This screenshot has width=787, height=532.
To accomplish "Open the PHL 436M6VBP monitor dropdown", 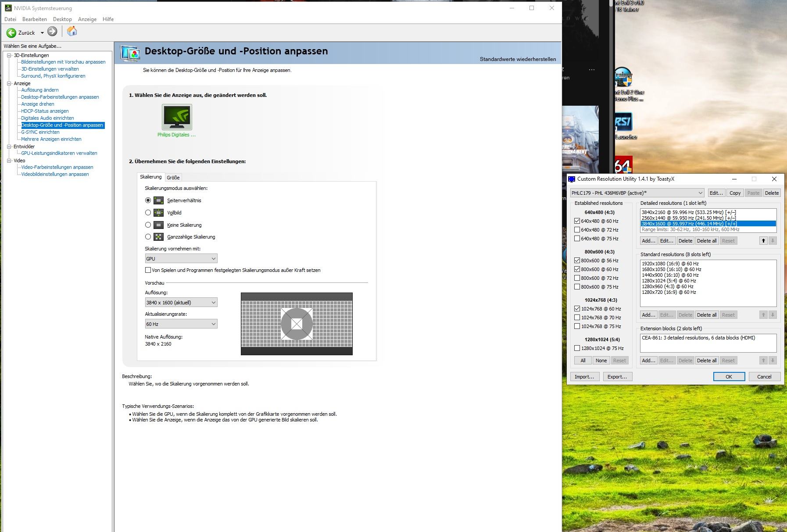I will click(x=637, y=193).
